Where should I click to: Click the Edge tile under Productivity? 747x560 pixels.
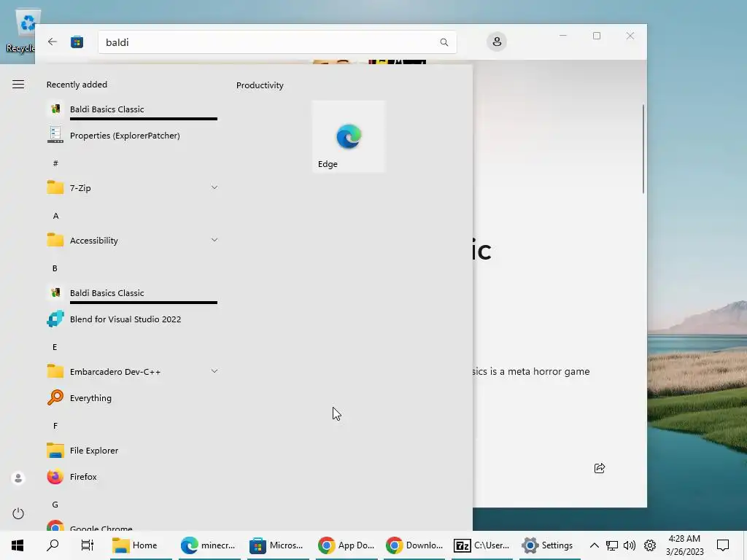[x=349, y=136]
